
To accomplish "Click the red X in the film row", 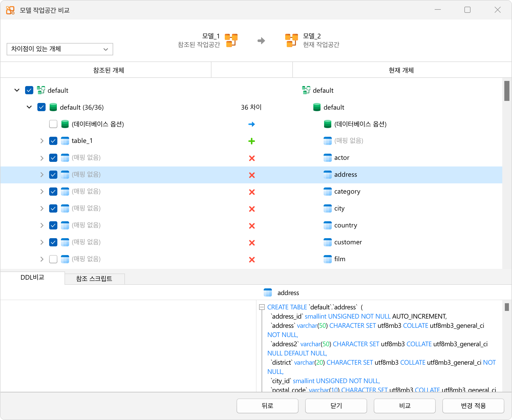I will pyautogui.click(x=252, y=259).
